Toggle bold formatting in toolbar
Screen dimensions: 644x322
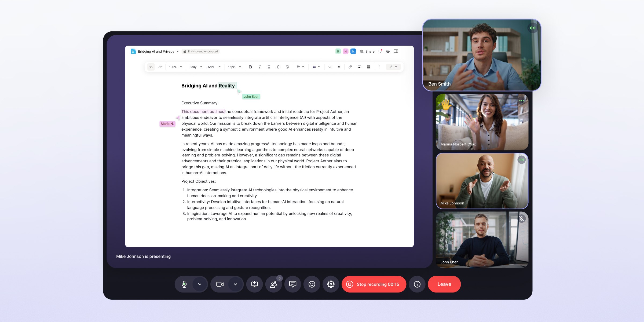(250, 67)
